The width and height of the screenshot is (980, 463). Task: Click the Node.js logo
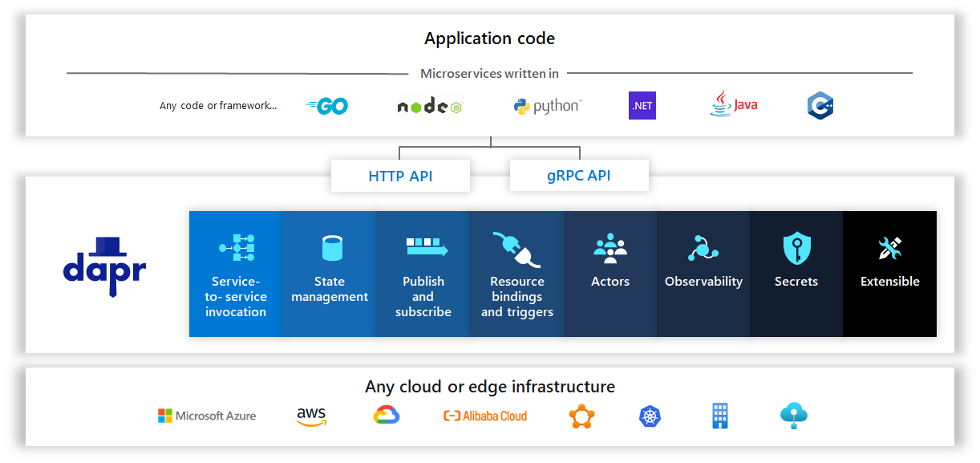pyautogui.click(x=430, y=105)
